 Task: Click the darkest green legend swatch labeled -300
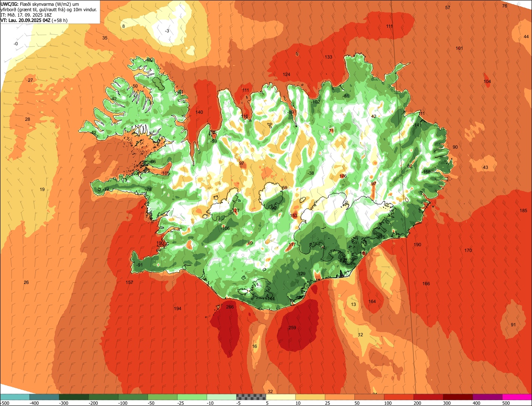click(x=74, y=397)
